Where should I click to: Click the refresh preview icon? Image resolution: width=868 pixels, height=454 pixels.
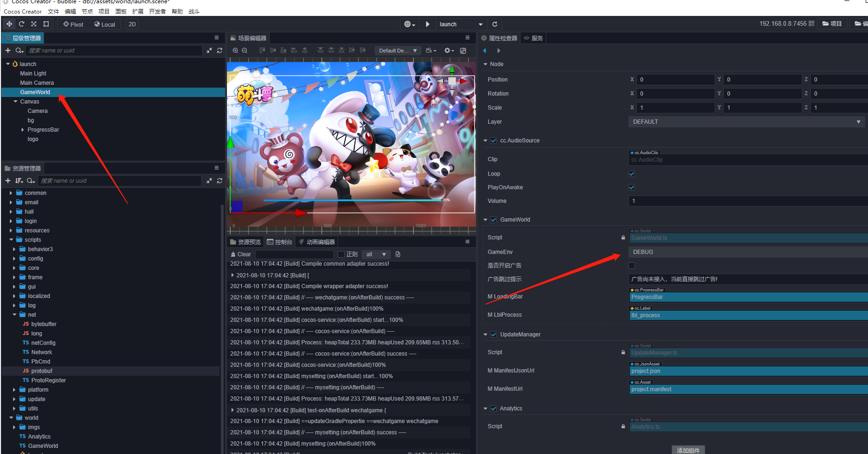point(495,24)
